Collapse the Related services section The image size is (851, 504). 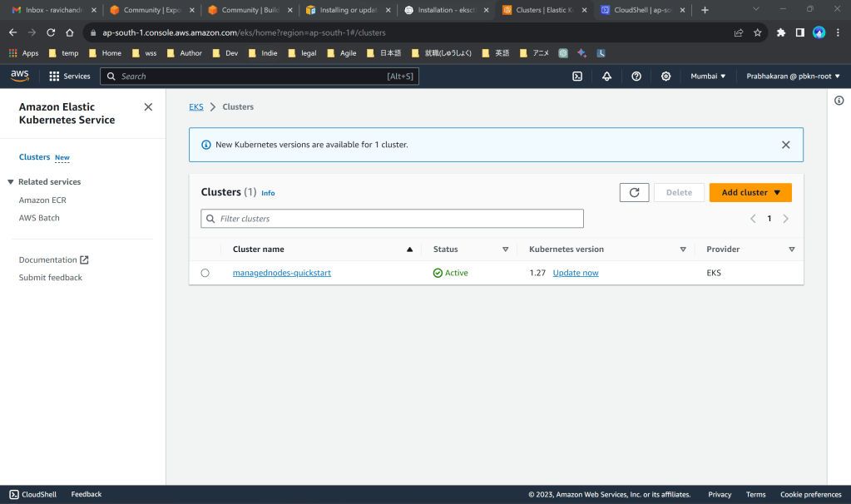point(11,182)
